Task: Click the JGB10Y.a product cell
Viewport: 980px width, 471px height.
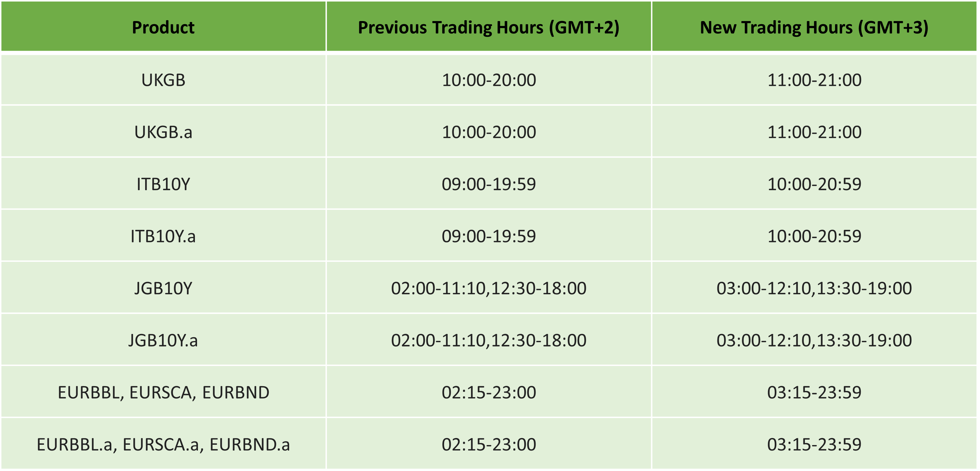Action: point(163,340)
